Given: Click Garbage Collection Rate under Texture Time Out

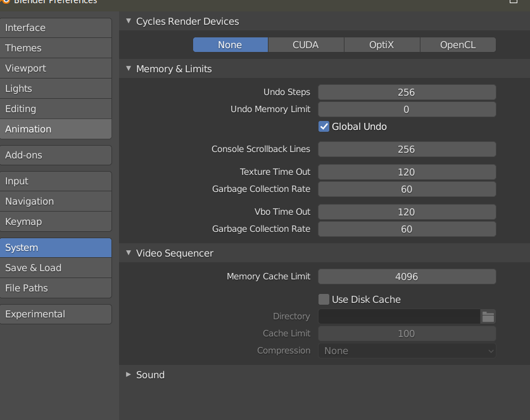Looking at the screenshot, I should [407, 189].
